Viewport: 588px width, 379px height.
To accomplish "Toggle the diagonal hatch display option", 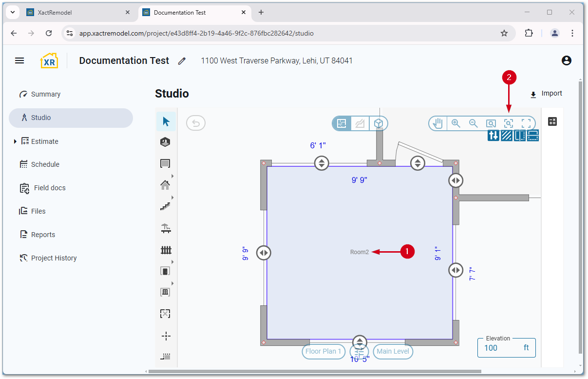I will point(507,136).
